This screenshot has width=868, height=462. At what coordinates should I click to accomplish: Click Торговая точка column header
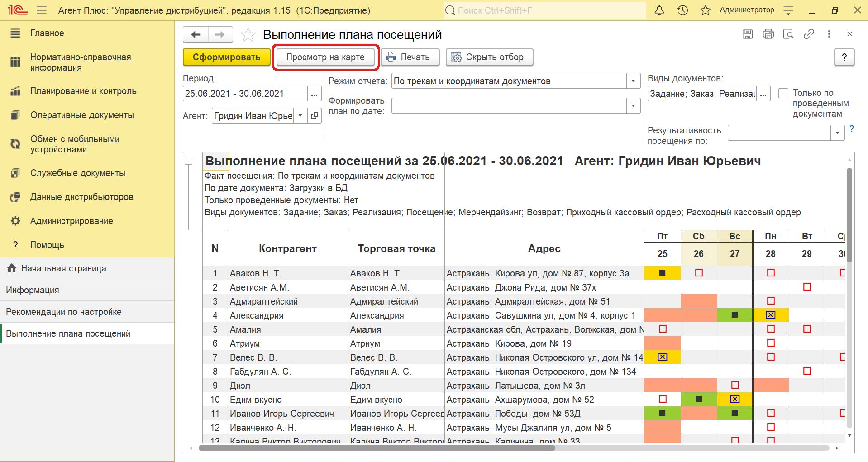pyautogui.click(x=396, y=248)
